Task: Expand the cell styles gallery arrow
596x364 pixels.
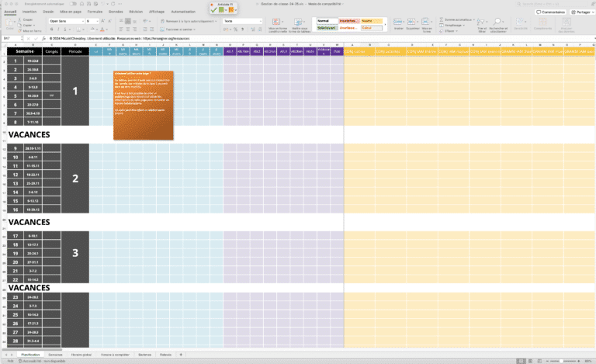Action: click(385, 24)
